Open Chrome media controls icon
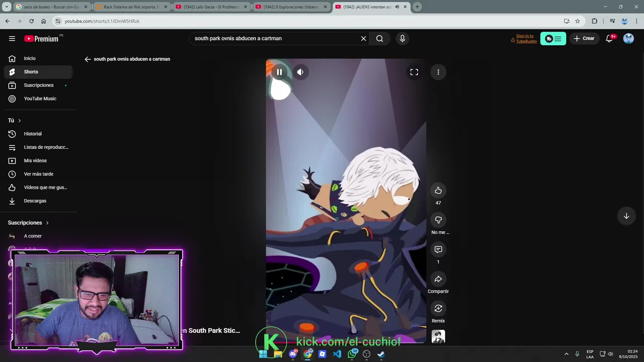 coord(612,21)
